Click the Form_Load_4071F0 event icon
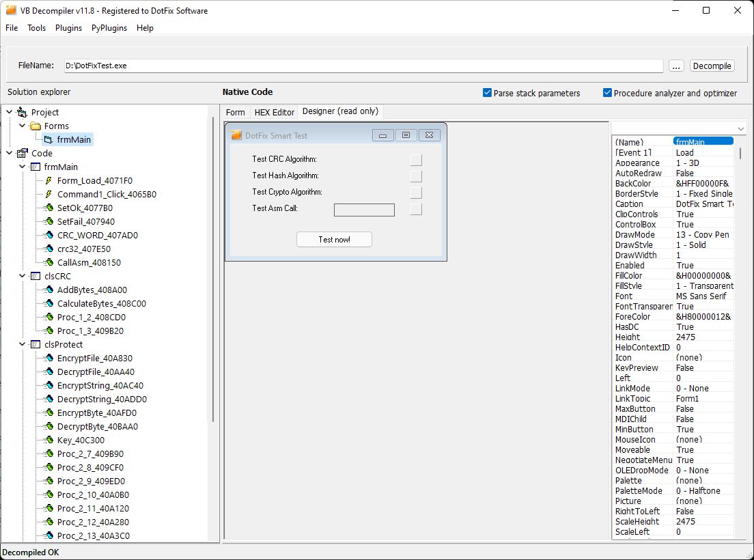This screenshot has height=560, width=754. (48, 181)
